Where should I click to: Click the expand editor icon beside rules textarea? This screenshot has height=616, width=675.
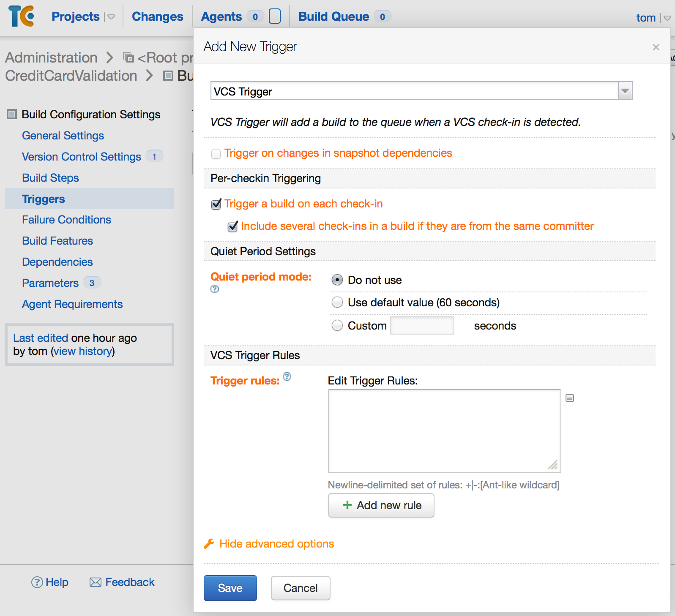tap(570, 398)
